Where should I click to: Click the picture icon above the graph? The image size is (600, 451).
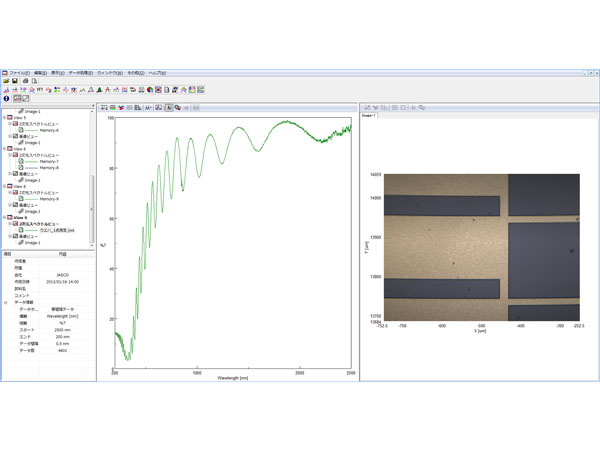click(158, 108)
